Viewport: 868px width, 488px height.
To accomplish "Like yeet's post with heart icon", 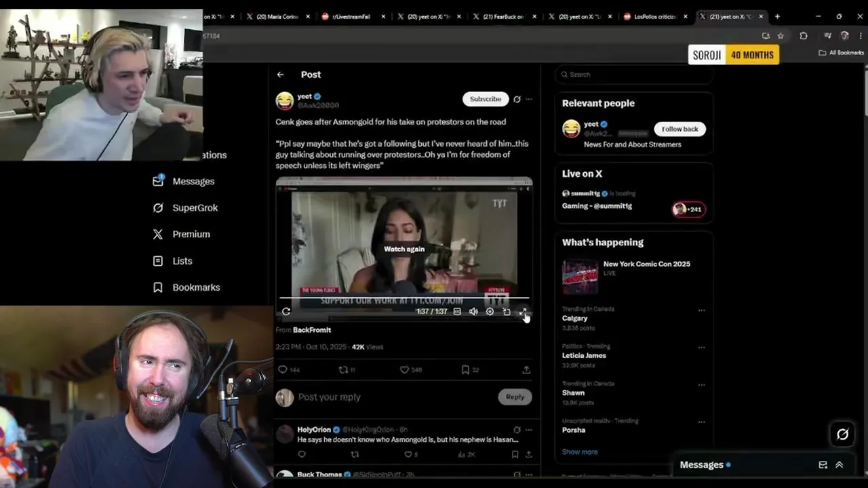I will tap(404, 369).
